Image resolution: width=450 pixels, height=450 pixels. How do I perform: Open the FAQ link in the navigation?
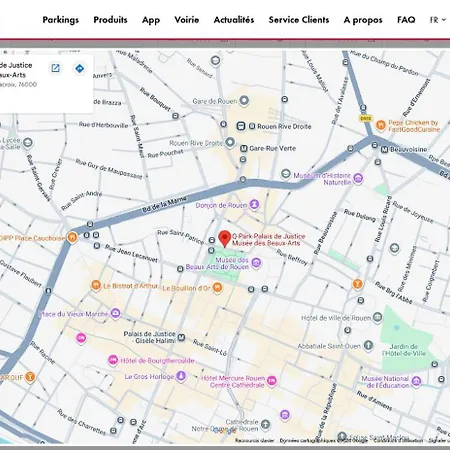click(x=406, y=20)
